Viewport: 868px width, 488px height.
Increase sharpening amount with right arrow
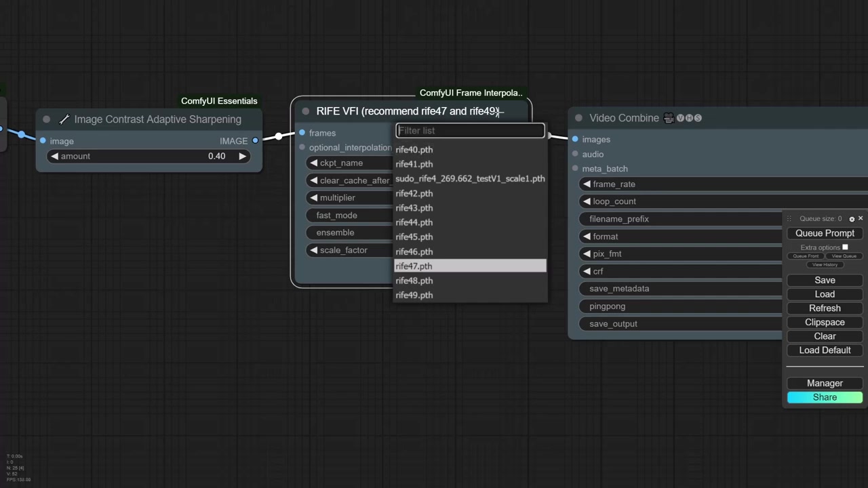pos(242,157)
